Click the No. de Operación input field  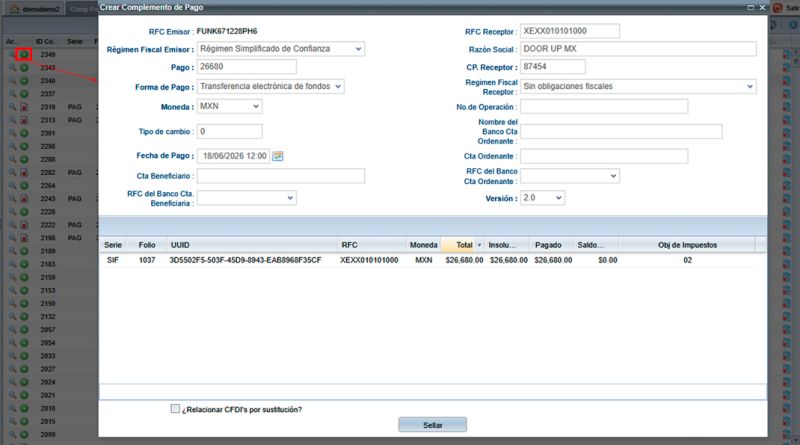(x=604, y=107)
